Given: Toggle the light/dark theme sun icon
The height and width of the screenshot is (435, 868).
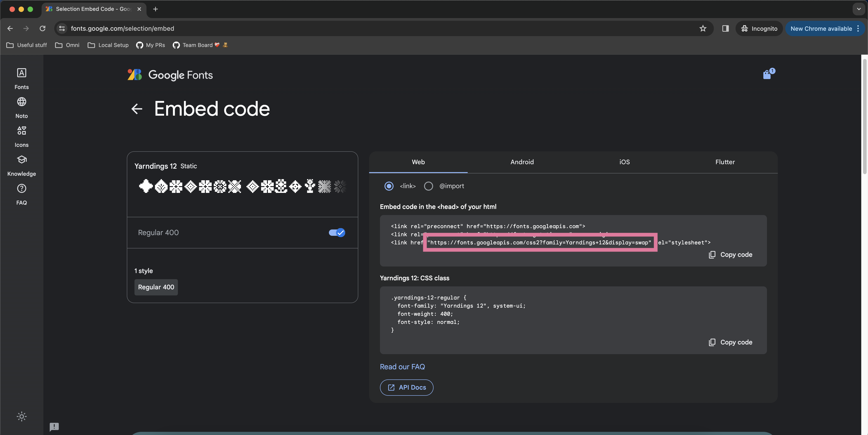Looking at the screenshot, I should point(21,416).
